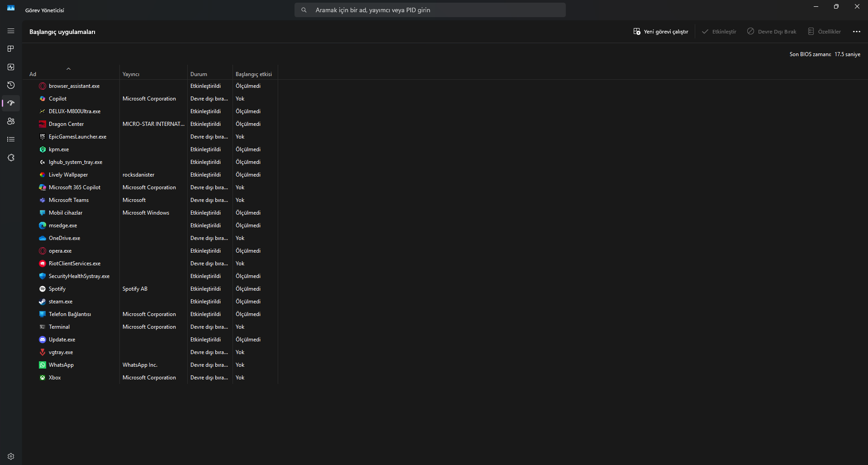Click the Xbox app icon

point(43,378)
